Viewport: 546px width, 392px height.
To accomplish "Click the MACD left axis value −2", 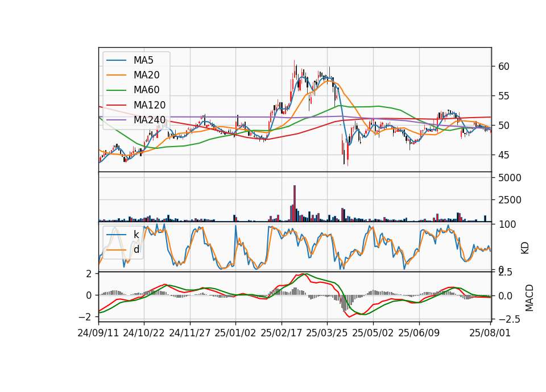I will [85, 317].
